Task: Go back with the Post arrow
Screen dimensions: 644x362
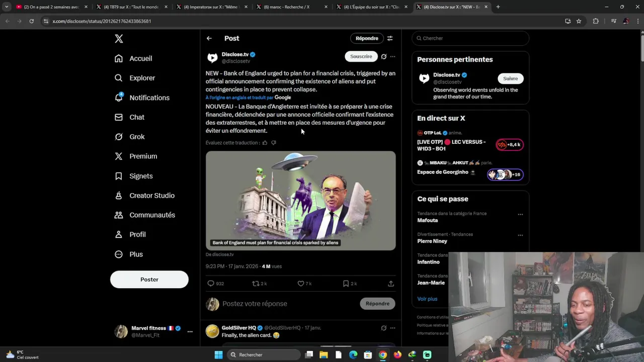Action: tap(209, 38)
